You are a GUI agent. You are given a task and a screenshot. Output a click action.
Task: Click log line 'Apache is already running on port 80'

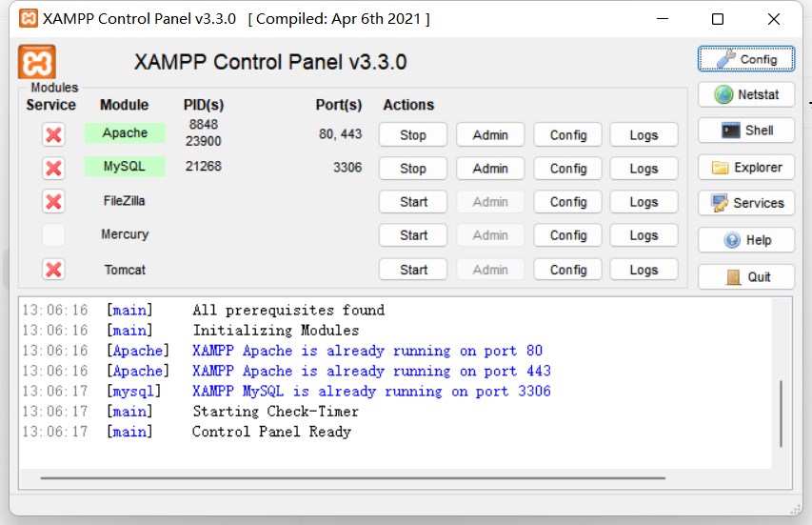367,351
